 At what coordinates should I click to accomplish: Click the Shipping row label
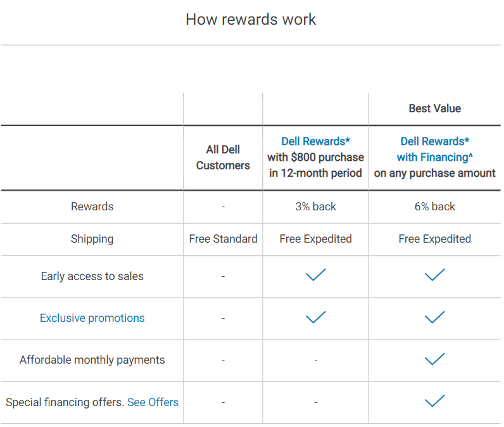92,239
